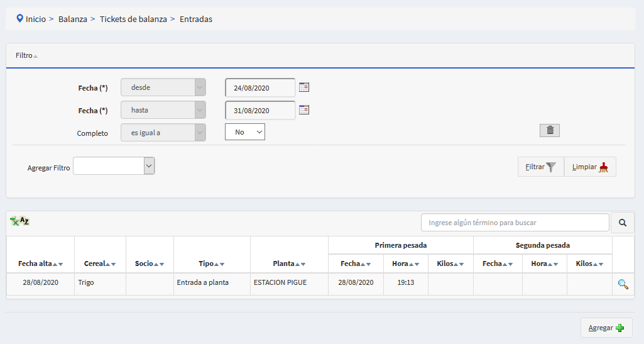Click the desde date field 24/08/2020

tap(260, 88)
